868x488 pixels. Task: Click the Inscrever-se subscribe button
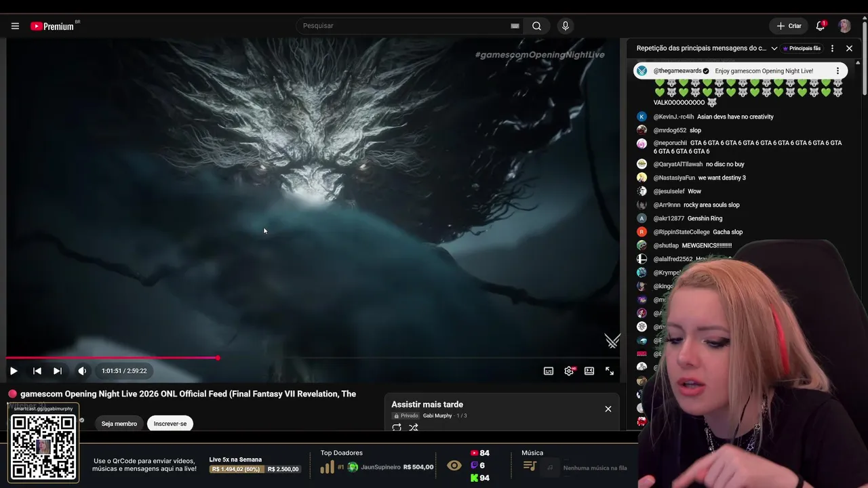[x=170, y=424]
